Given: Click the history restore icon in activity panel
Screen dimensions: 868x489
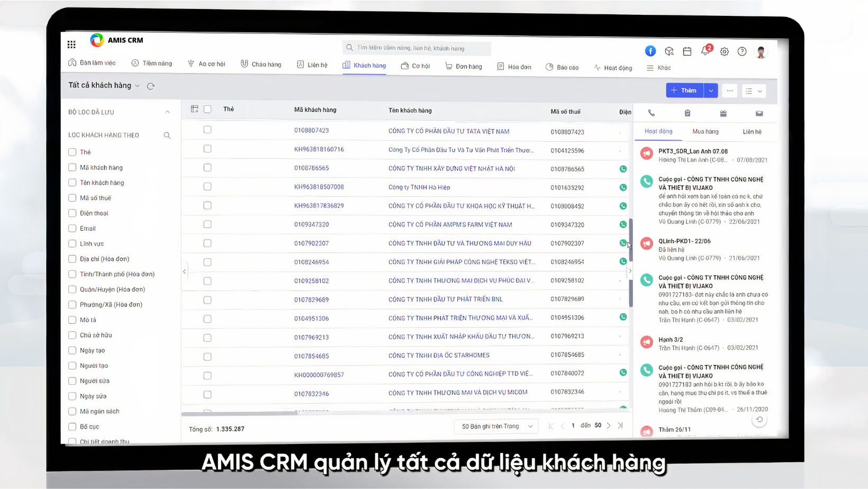Looking at the screenshot, I should [x=759, y=420].
